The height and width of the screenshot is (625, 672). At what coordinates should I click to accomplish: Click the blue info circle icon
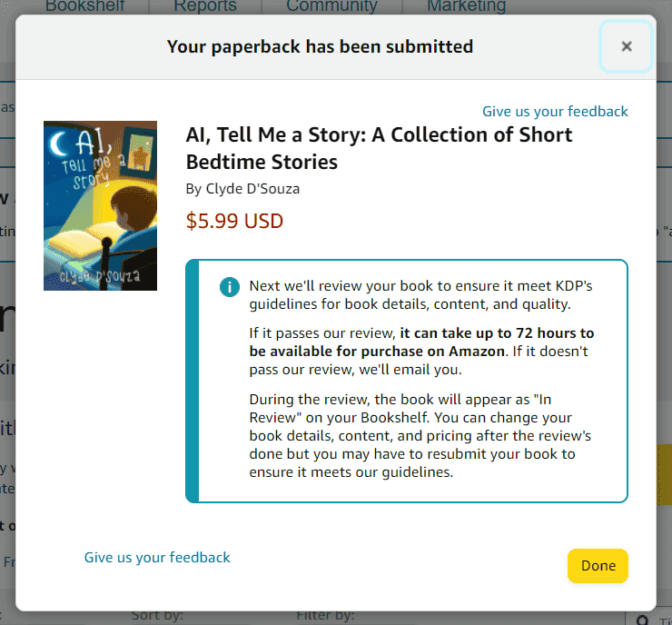pyautogui.click(x=229, y=287)
